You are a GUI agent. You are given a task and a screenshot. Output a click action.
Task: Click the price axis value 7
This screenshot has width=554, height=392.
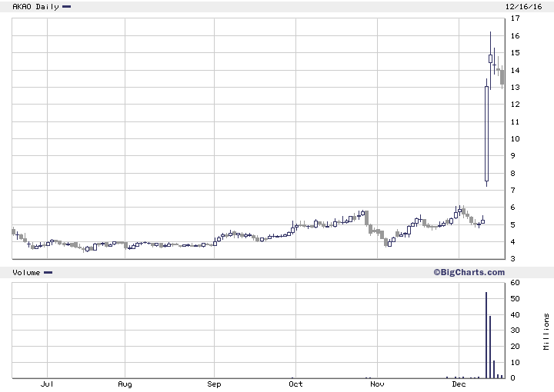pos(513,190)
